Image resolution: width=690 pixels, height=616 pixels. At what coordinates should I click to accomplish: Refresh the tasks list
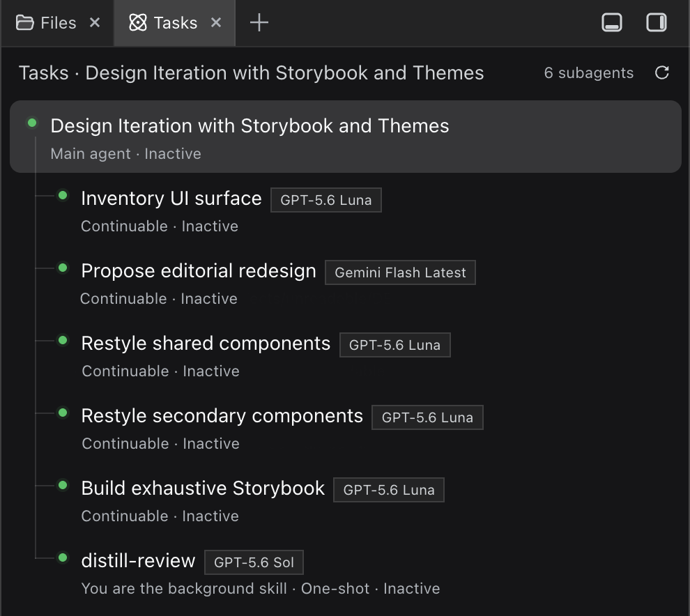pyautogui.click(x=662, y=72)
